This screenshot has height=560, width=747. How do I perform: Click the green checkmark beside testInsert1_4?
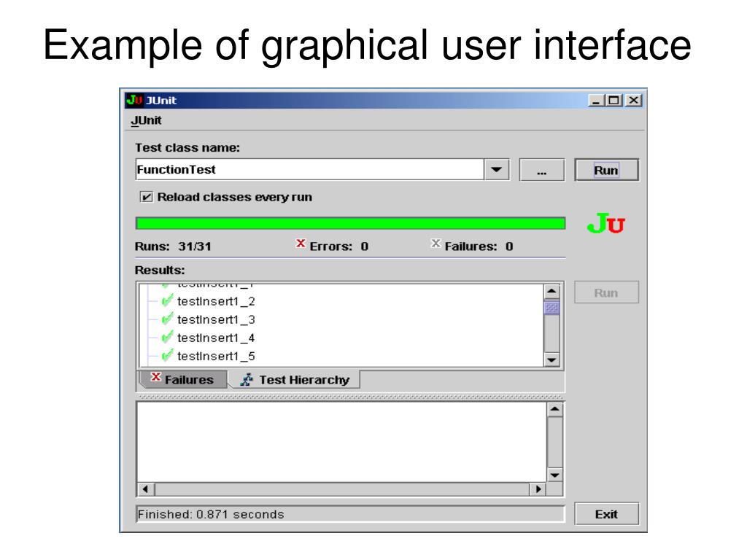pyautogui.click(x=167, y=338)
